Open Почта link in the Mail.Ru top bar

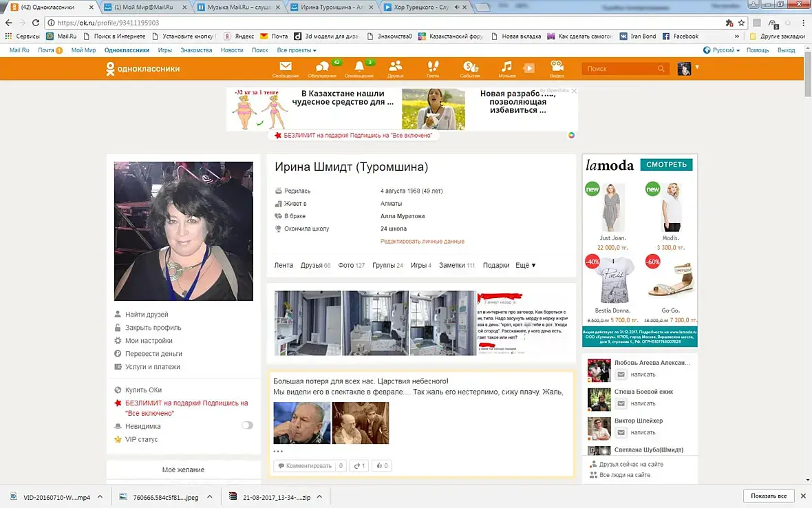point(45,50)
